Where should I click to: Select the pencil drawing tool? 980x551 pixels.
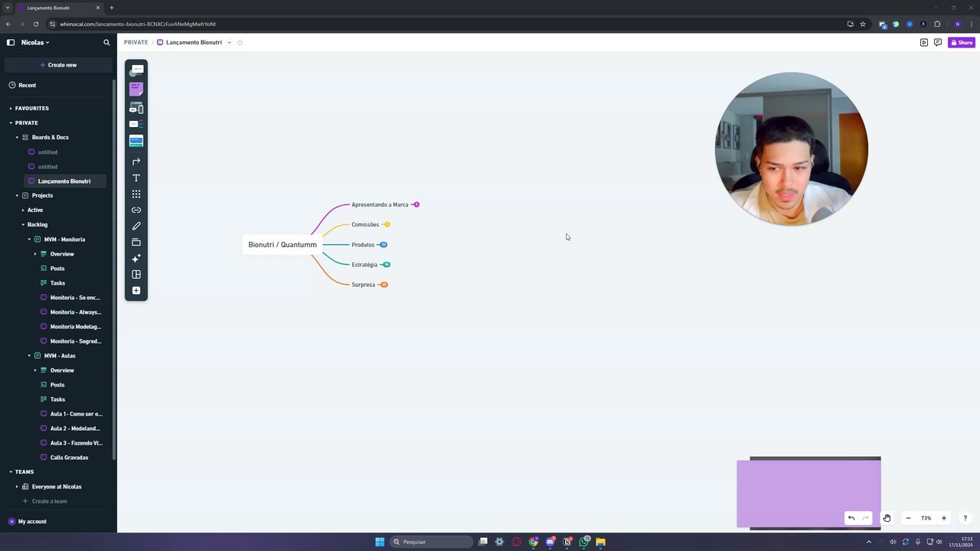136,226
